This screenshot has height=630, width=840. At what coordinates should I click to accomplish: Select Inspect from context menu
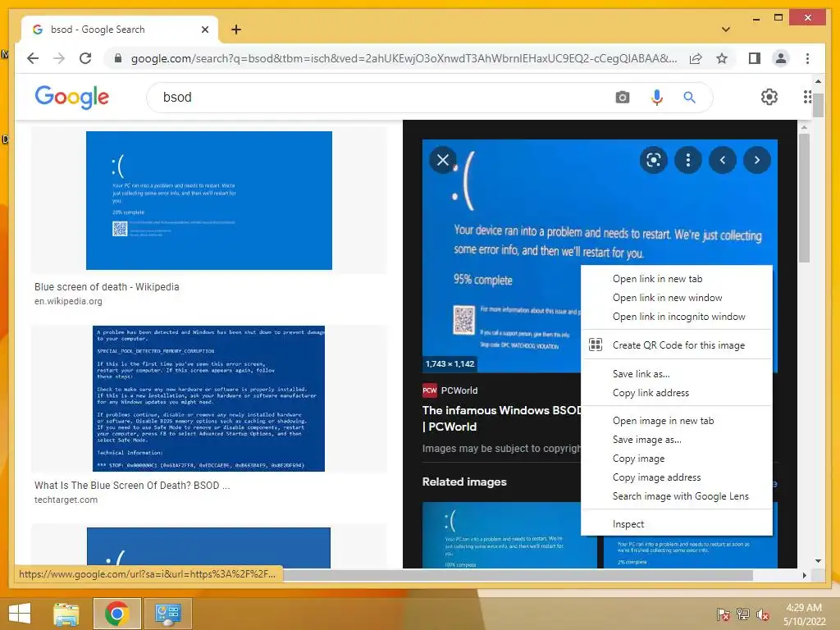point(676,524)
